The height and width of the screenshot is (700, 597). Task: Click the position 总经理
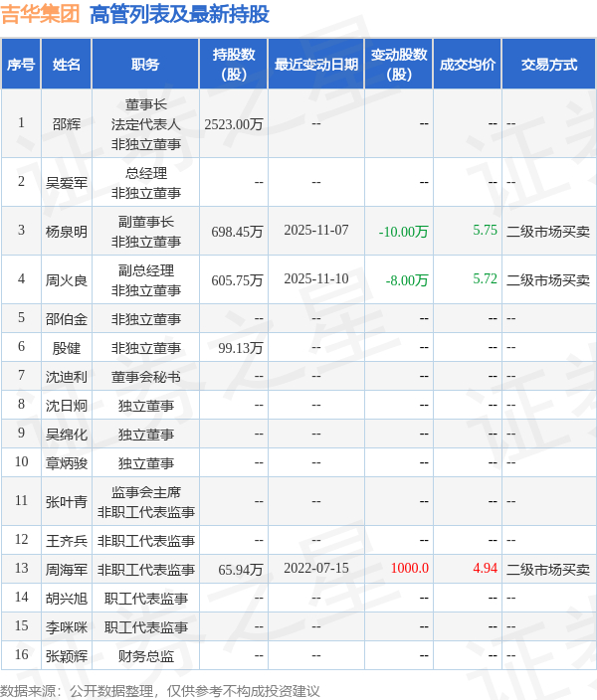tap(145, 173)
